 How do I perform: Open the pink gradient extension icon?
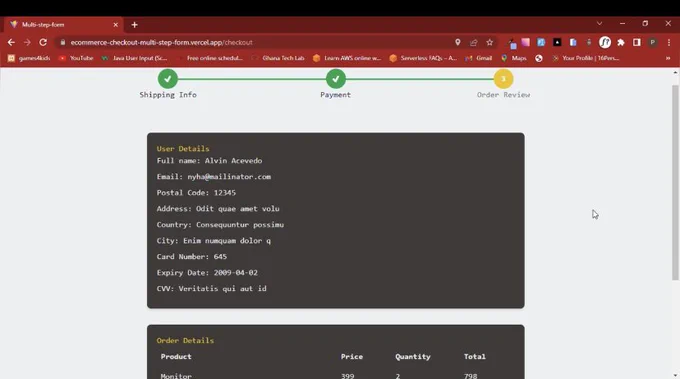coord(526,42)
